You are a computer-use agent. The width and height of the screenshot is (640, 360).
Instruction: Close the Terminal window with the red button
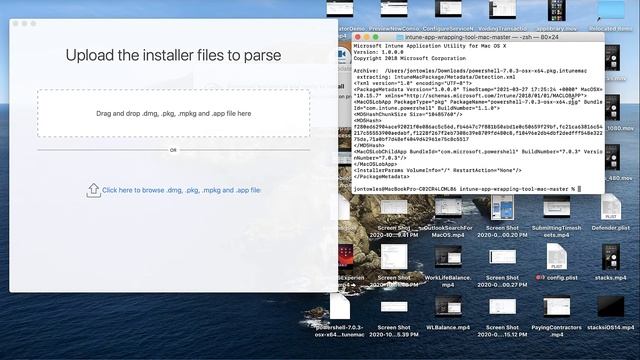(x=358, y=37)
